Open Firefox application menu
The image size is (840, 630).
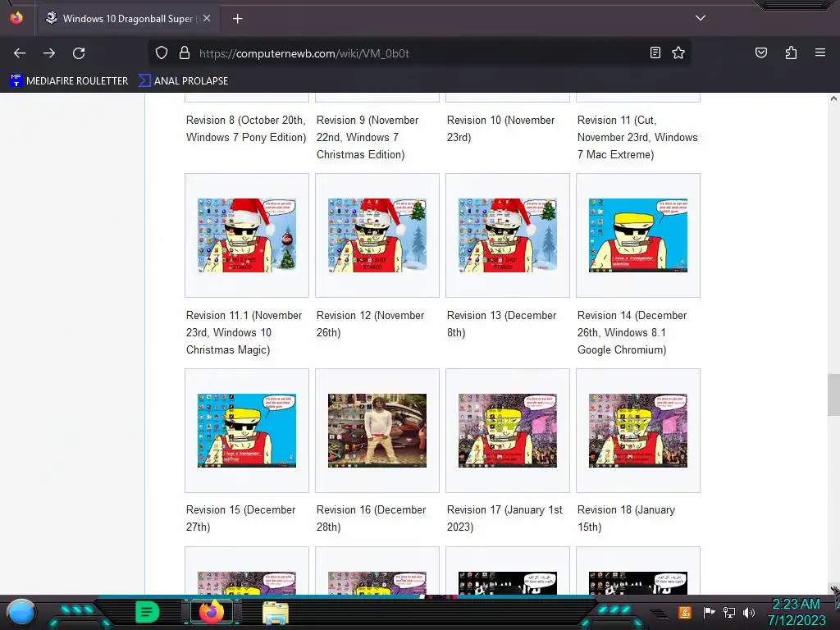[x=820, y=52]
